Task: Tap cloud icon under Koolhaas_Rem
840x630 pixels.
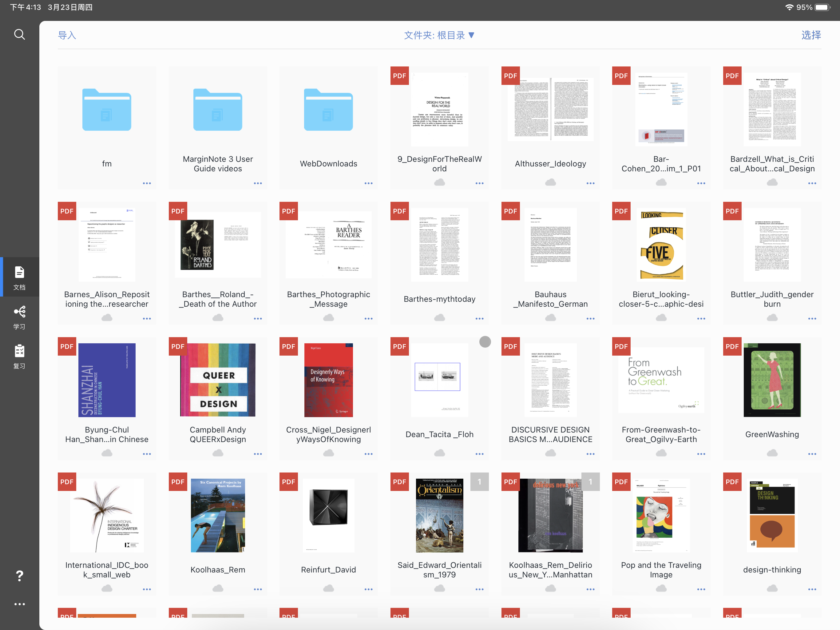Action: [218, 588]
